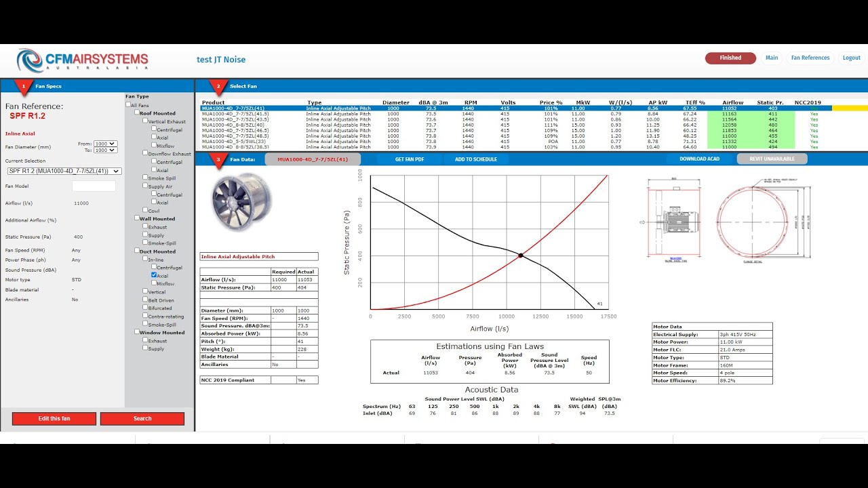Click the Motor Efficiency value 89.2%

click(745, 381)
